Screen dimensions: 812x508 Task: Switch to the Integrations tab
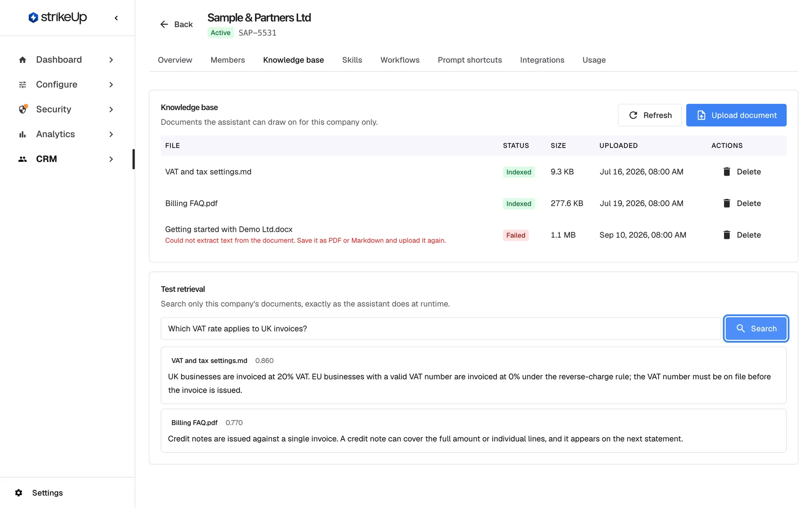click(542, 60)
